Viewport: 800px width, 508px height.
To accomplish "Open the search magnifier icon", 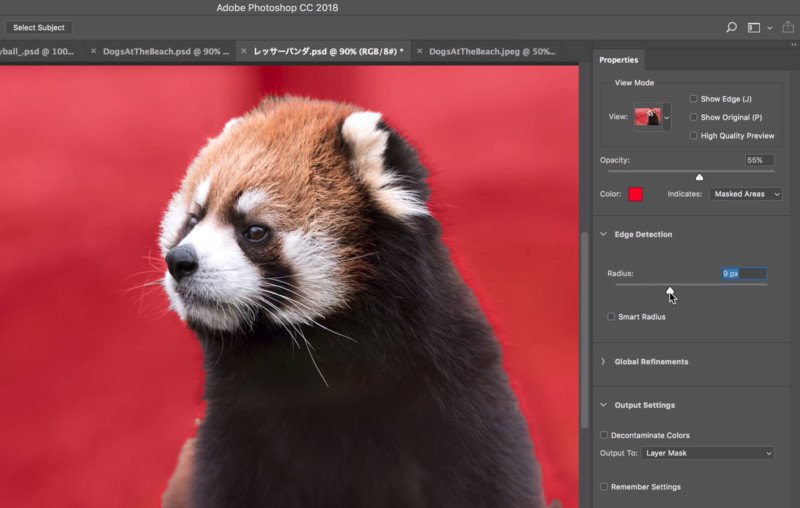I will tap(731, 28).
